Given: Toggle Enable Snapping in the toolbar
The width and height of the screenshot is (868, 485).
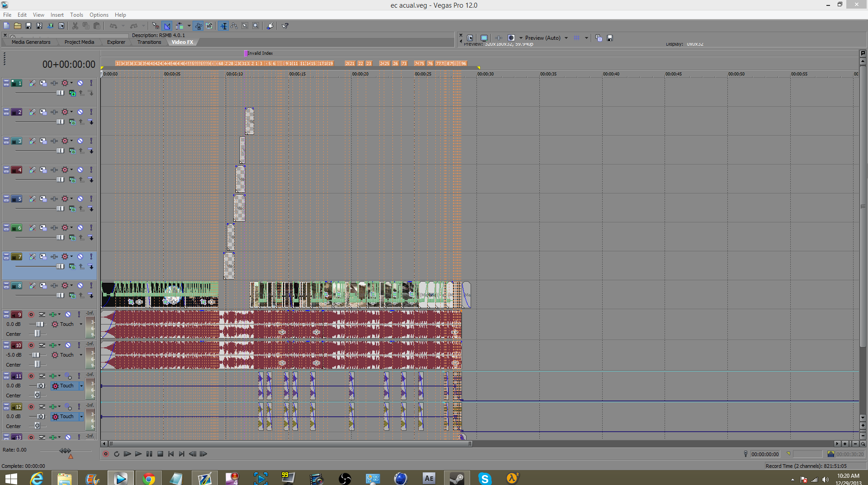Looking at the screenshot, I should (156, 26).
